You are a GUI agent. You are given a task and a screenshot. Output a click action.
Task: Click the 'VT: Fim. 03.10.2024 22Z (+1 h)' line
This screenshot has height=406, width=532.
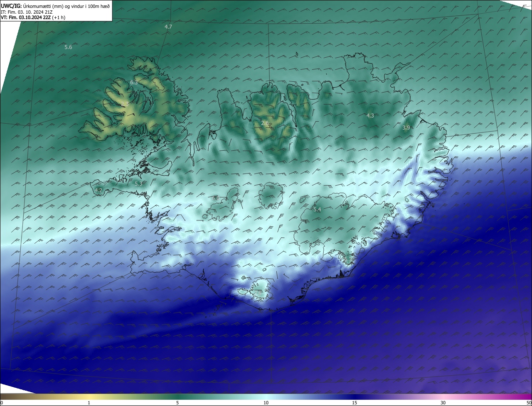point(33,17)
